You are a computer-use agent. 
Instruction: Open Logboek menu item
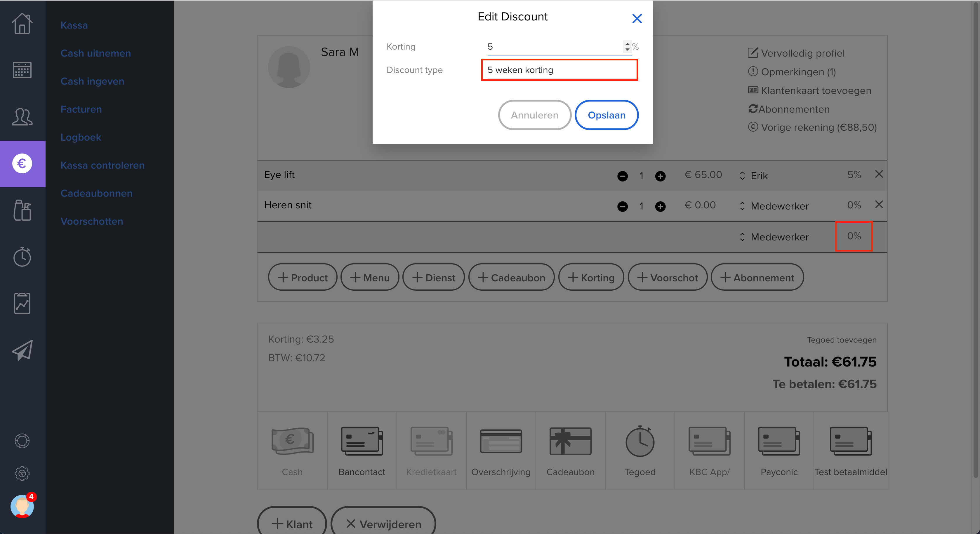(x=81, y=137)
